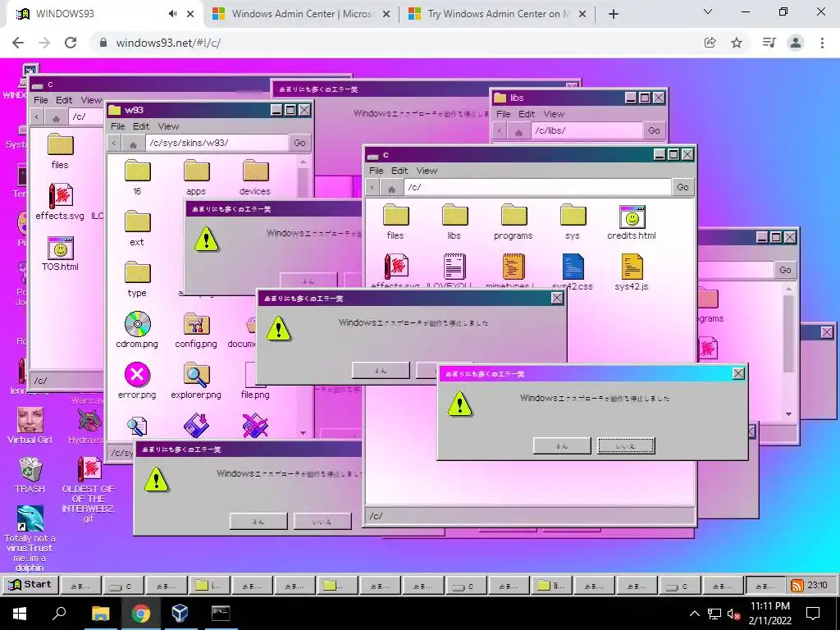Select sys42.css file icon
This screenshot has height=630, width=840.
click(x=572, y=267)
